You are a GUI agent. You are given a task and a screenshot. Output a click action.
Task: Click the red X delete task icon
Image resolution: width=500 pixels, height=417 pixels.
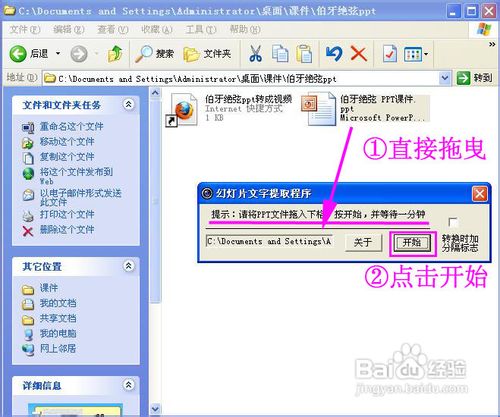28,231
